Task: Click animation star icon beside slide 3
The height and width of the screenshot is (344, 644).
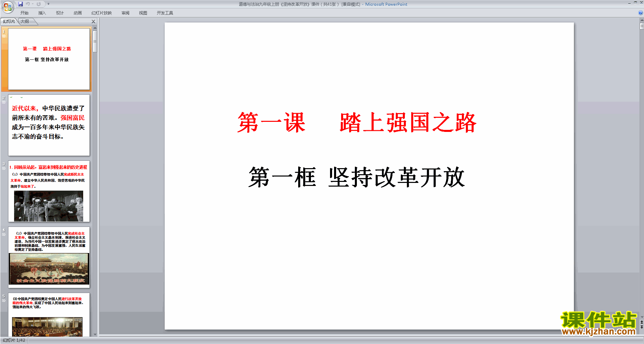Action: click(x=4, y=168)
